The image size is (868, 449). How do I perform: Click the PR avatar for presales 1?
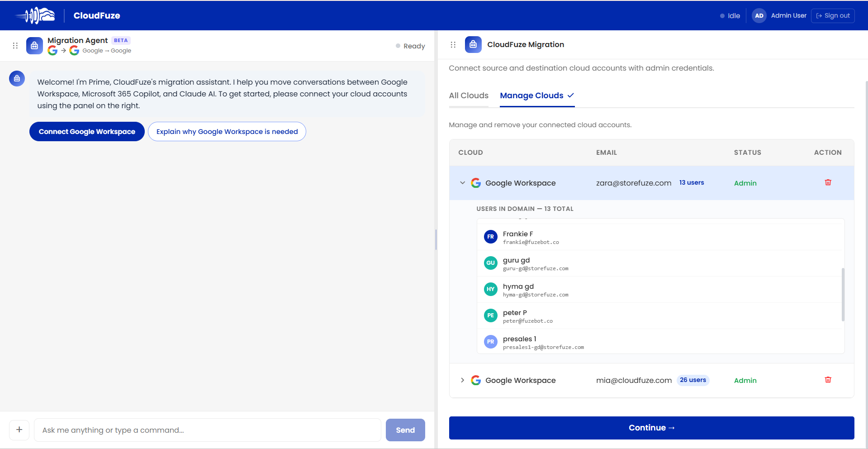(x=491, y=342)
